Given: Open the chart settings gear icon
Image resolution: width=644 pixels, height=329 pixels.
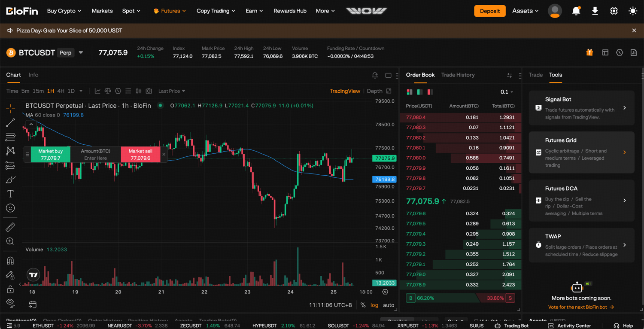Looking at the screenshot, I should (385, 292).
